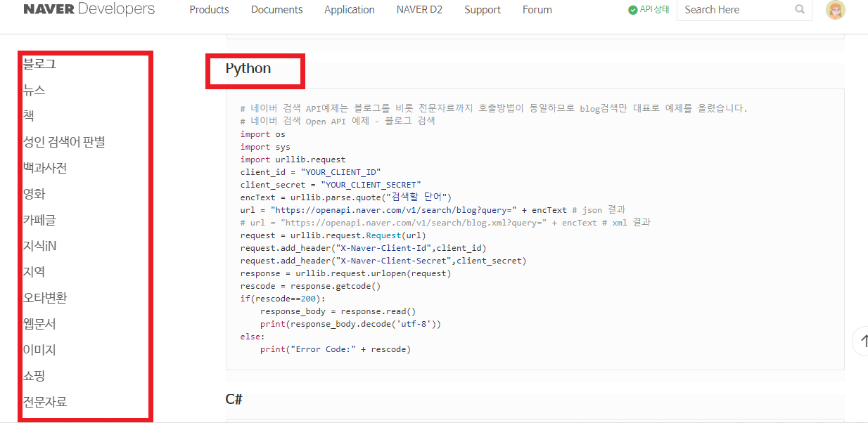Image resolution: width=868 pixels, height=423 pixels.
Task: Open the Products menu
Action: (x=209, y=10)
